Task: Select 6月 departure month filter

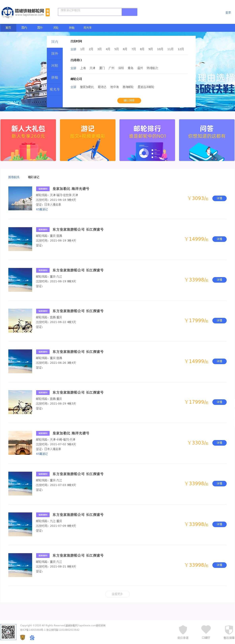Action: point(125,49)
